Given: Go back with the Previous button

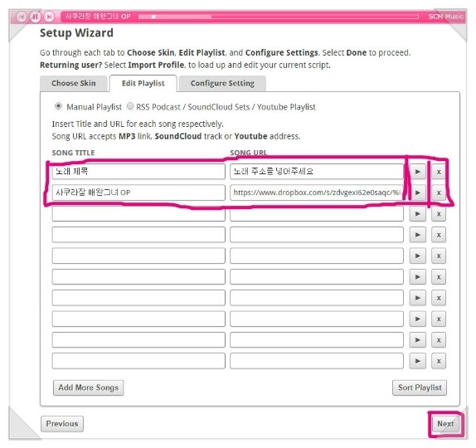Looking at the screenshot, I should [62, 424].
